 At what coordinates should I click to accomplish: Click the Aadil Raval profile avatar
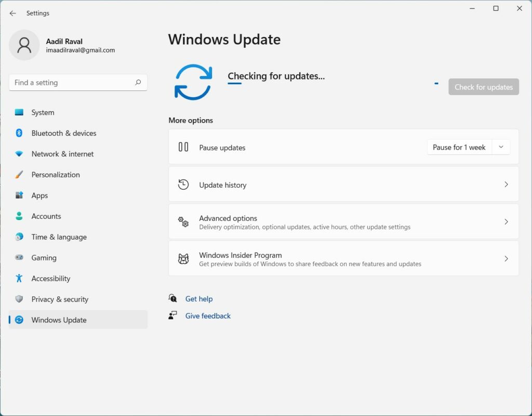(x=24, y=45)
